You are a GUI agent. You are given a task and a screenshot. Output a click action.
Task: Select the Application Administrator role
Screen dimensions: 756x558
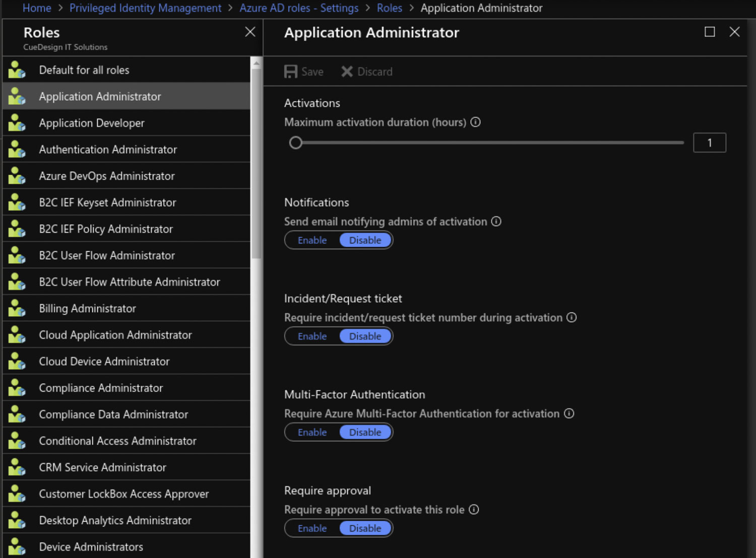127,96
